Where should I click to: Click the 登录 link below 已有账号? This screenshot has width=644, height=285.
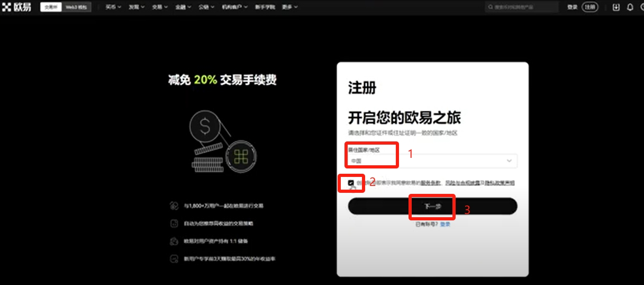(x=445, y=224)
